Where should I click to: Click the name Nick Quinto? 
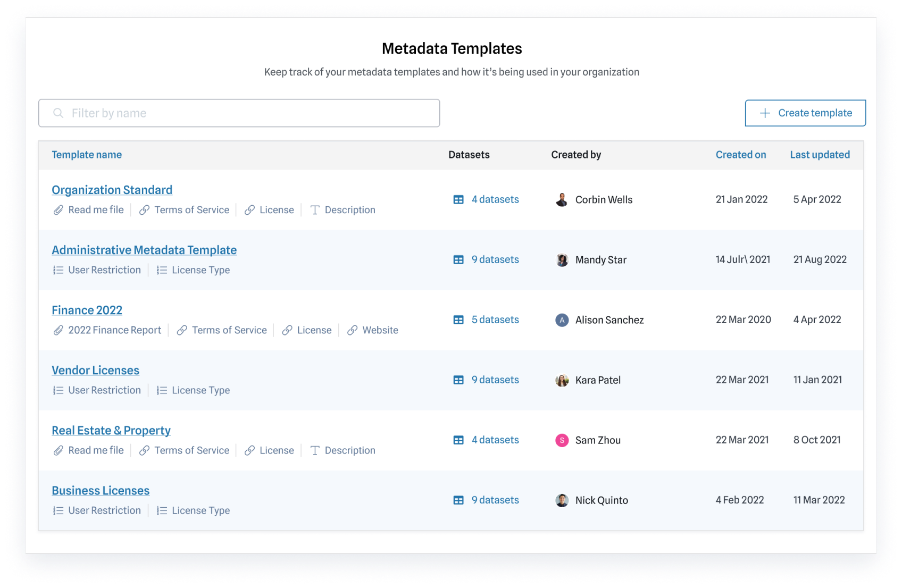pos(602,500)
